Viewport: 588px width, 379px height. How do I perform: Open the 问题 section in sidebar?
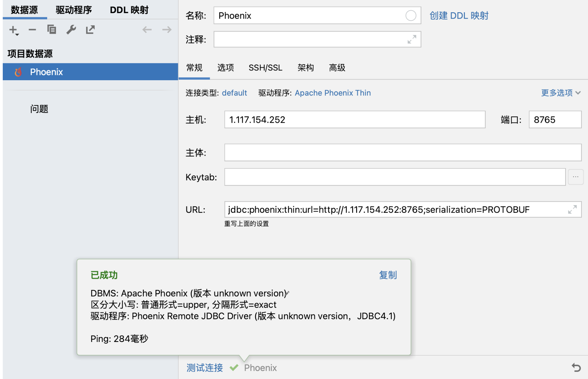[x=39, y=109]
